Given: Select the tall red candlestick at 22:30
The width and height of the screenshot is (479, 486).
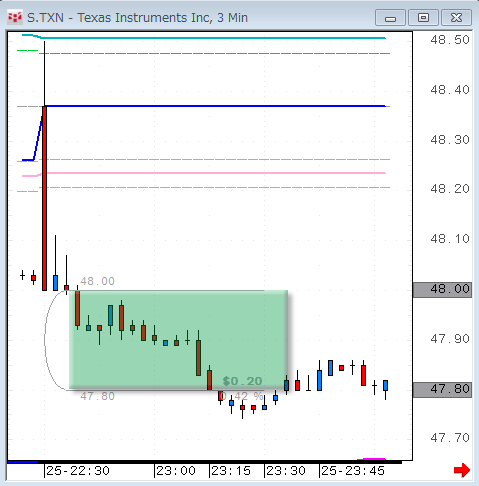Looking at the screenshot, I should (44, 198).
